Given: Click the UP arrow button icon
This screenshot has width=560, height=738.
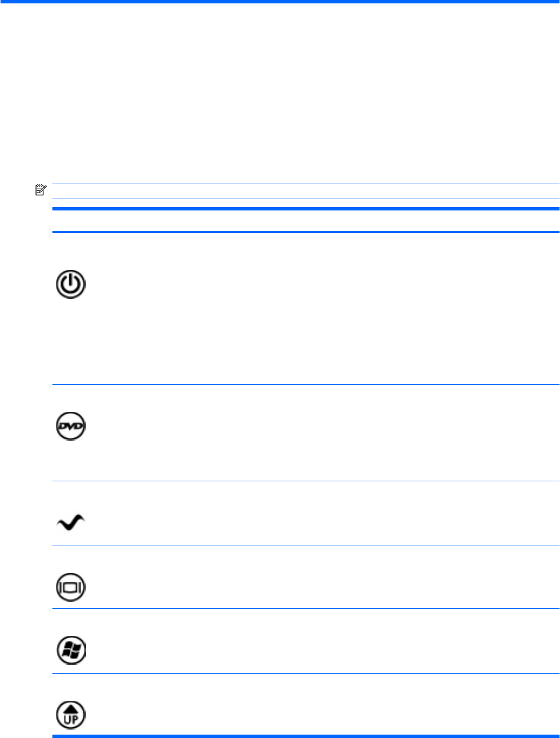Looking at the screenshot, I should tap(70, 714).
